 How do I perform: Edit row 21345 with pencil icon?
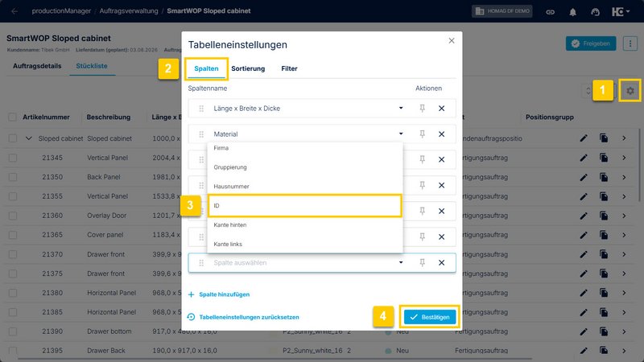(583, 158)
